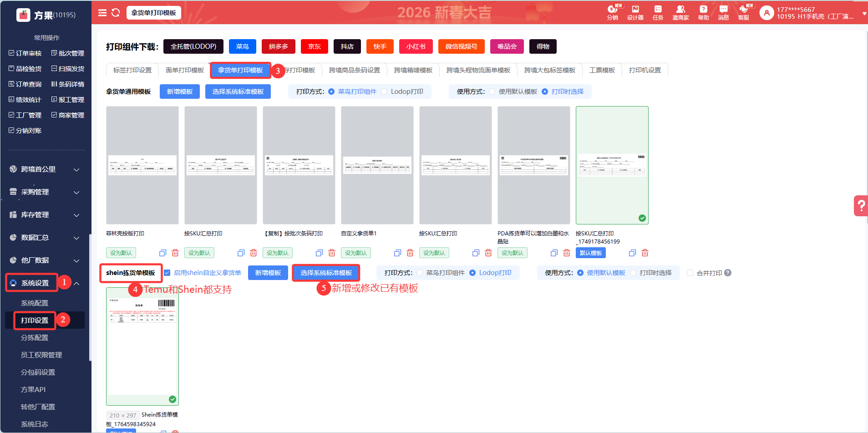Screen dimensions: 868x433
Task: Switch to the 跨境箱唛模板 tab
Action: point(413,70)
